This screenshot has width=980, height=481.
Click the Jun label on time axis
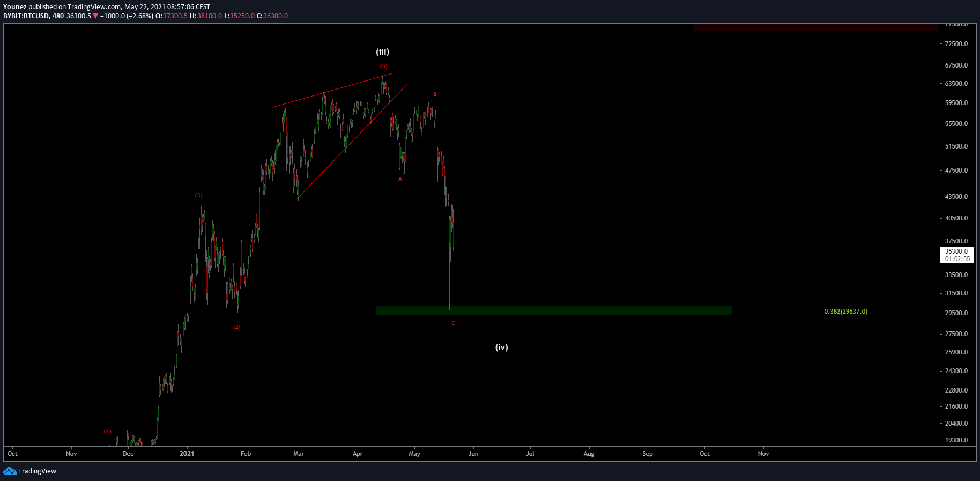pos(473,454)
